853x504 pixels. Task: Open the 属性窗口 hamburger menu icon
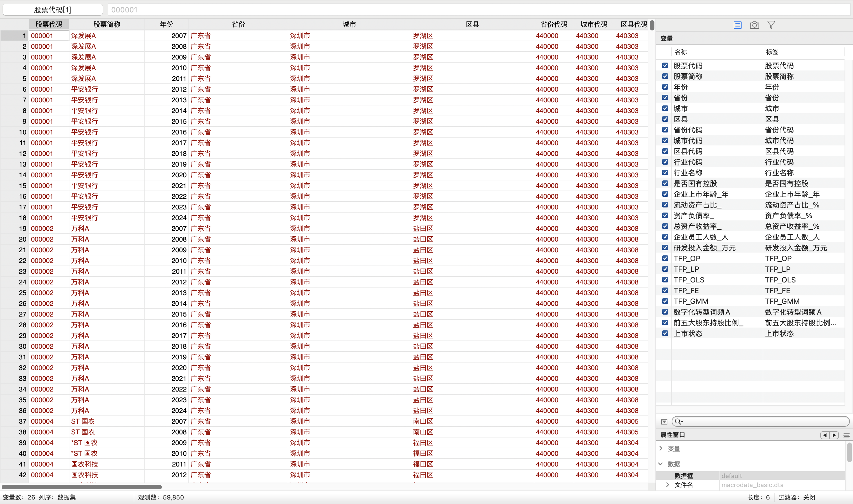[846, 435]
